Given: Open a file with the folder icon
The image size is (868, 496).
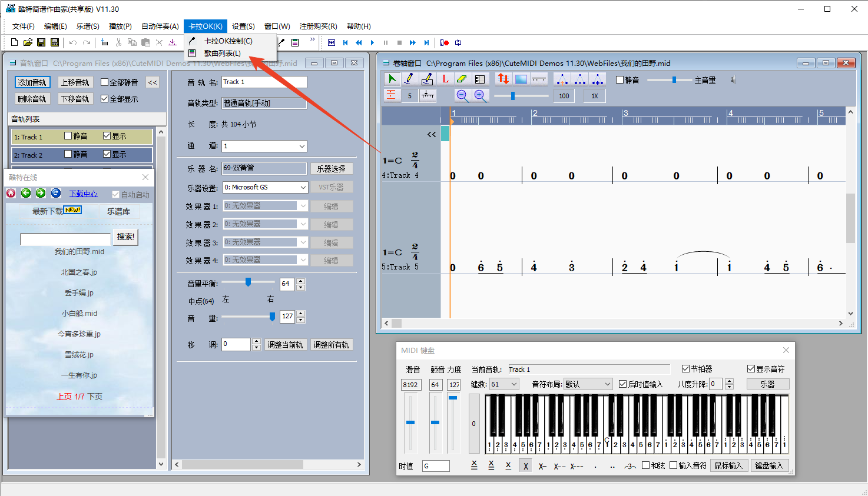Looking at the screenshot, I should (28, 42).
